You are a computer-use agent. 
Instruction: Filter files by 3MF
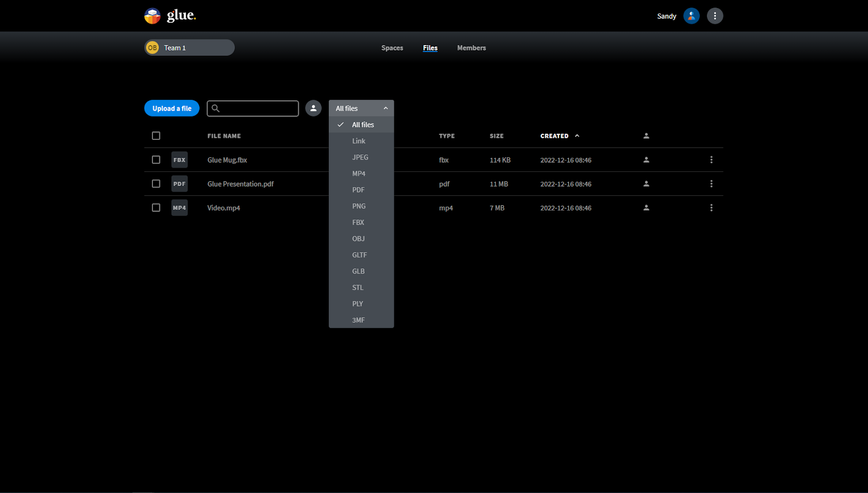pos(361,320)
